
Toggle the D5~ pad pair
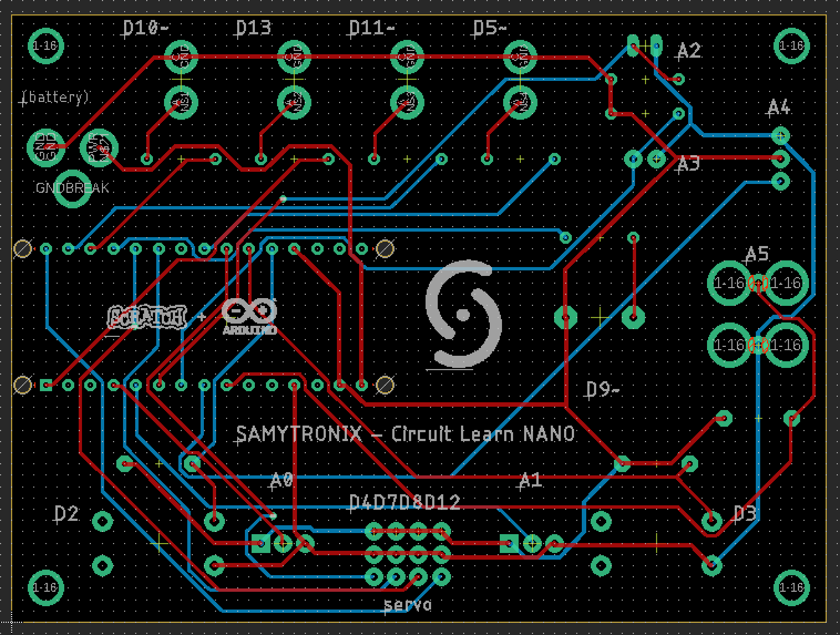click(x=520, y=57)
